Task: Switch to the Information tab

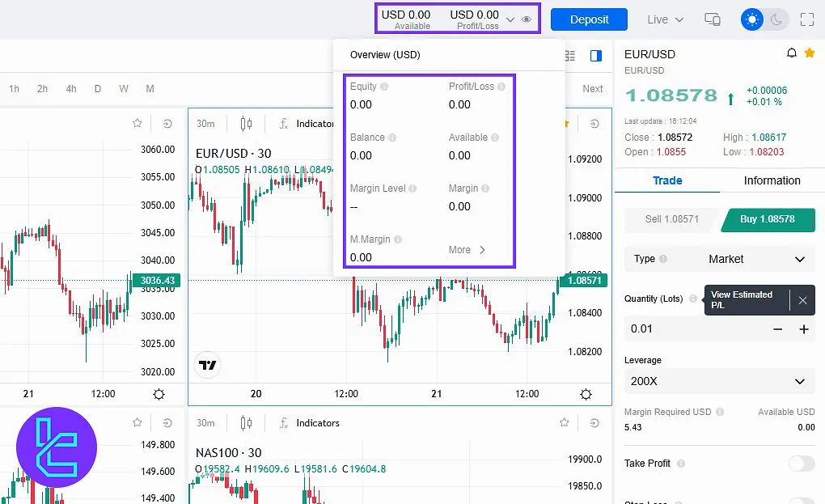Action: (772, 180)
